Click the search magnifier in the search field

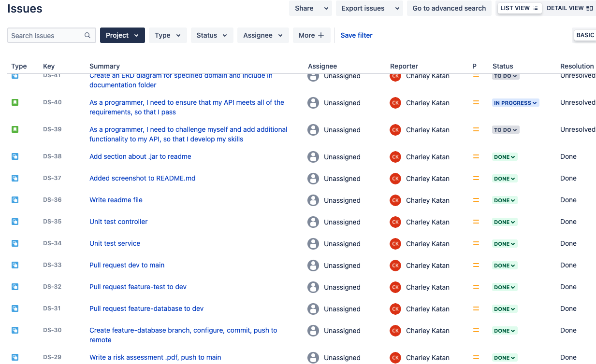click(x=87, y=35)
